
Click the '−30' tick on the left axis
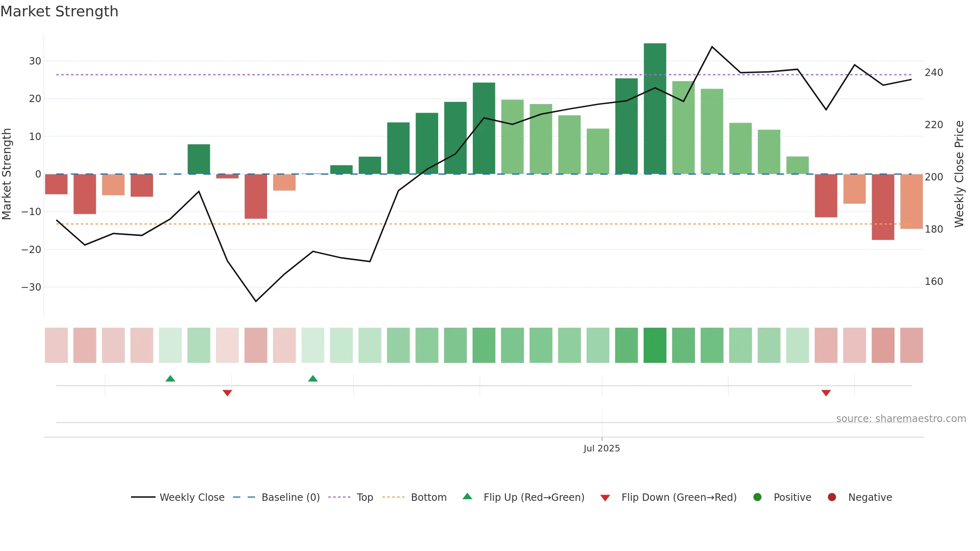[x=31, y=287]
